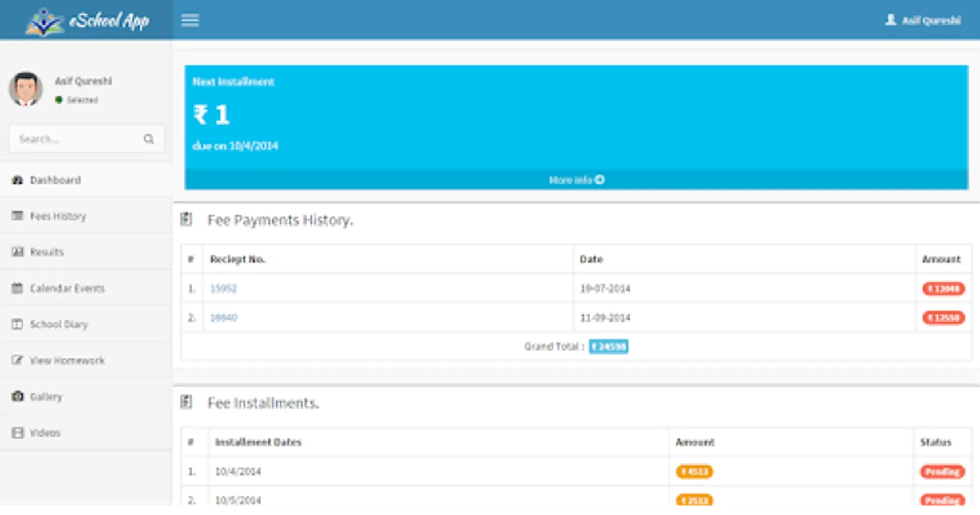The height and width of the screenshot is (515, 980).
Task: Click the Pending status badge for installment 10/4/2014
Action: [x=942, y=471]
